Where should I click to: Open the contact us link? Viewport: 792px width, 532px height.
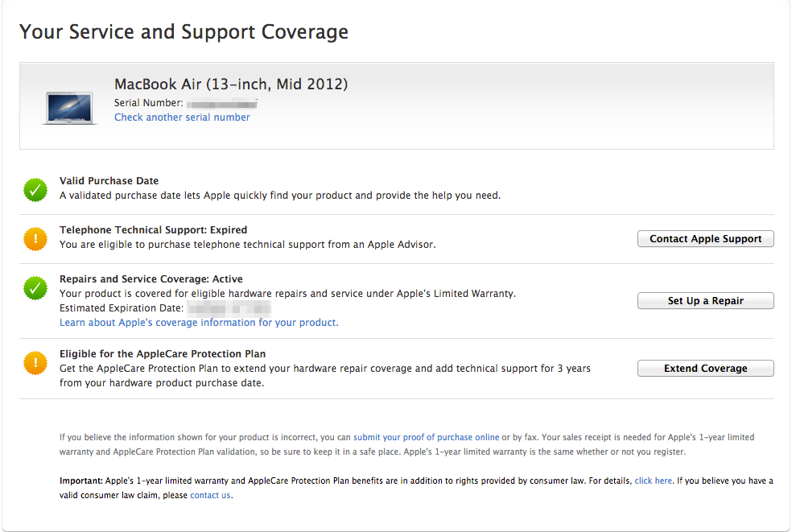click(x=210, y=496)
